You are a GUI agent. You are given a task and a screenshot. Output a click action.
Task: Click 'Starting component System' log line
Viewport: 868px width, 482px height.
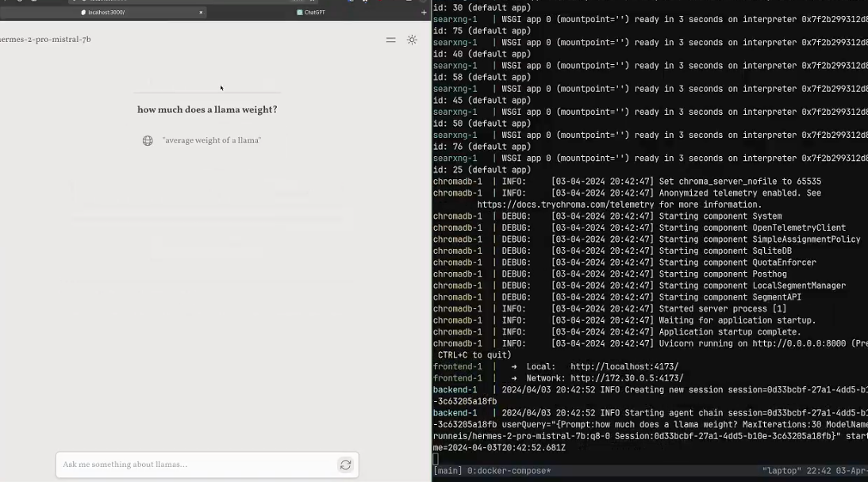click(x=607, y=216)
